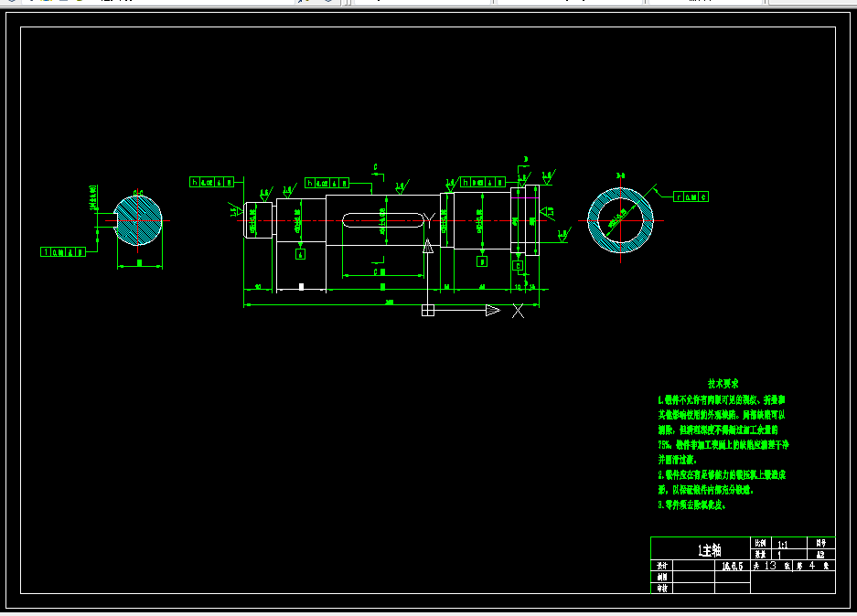Image resolution: width=857 pixels, height=616 pixels.
Task: Click the UCS Y-axis arrowhead
Action: point(428,246)
